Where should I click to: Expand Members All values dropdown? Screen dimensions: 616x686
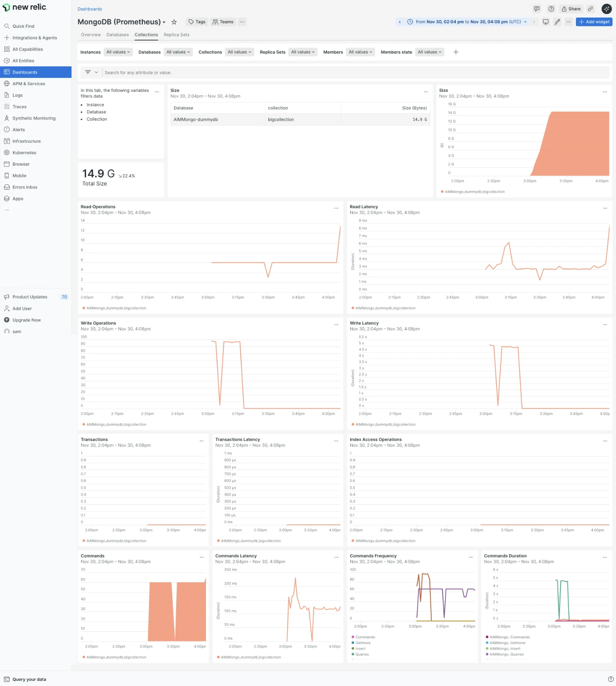pyautogui.click(x=361, y=52)
